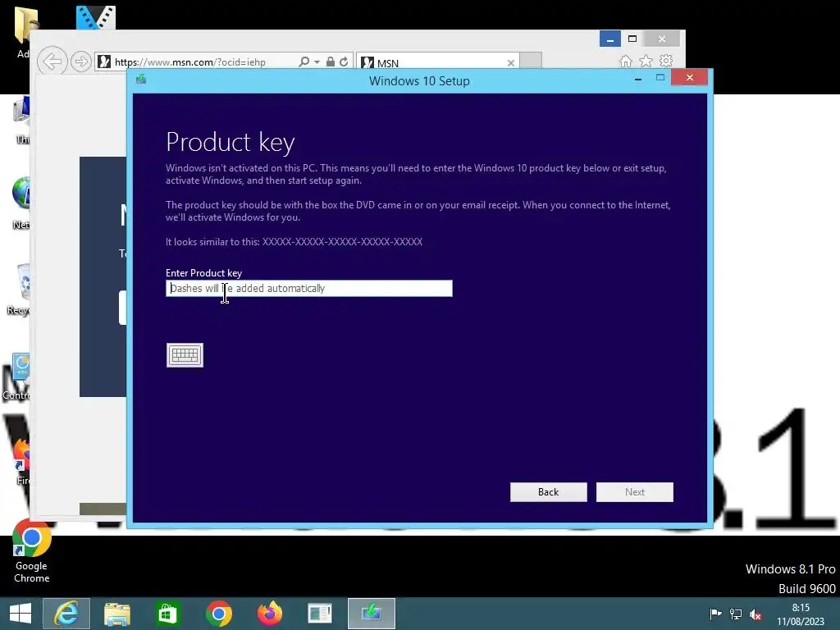Screen dimensions: 840x630
Task: Open Internet Explorer from taskbar
Action: pyautogui.click(x=66, y=614)
